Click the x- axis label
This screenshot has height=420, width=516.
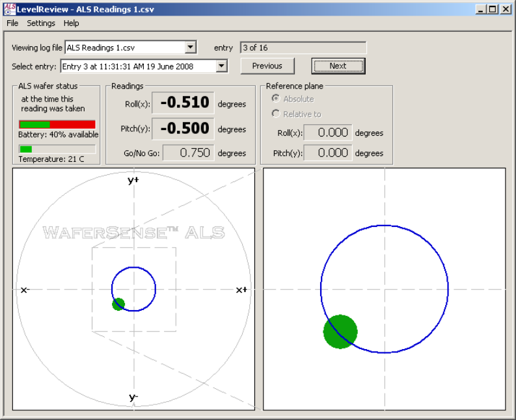[25, 290]
